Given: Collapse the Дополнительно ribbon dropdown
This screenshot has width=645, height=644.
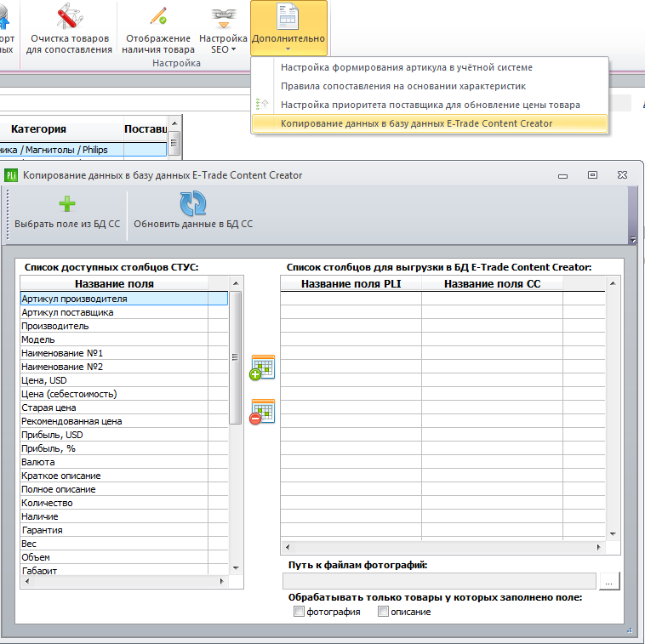Looking at the screenshot, I should (288, 28).
